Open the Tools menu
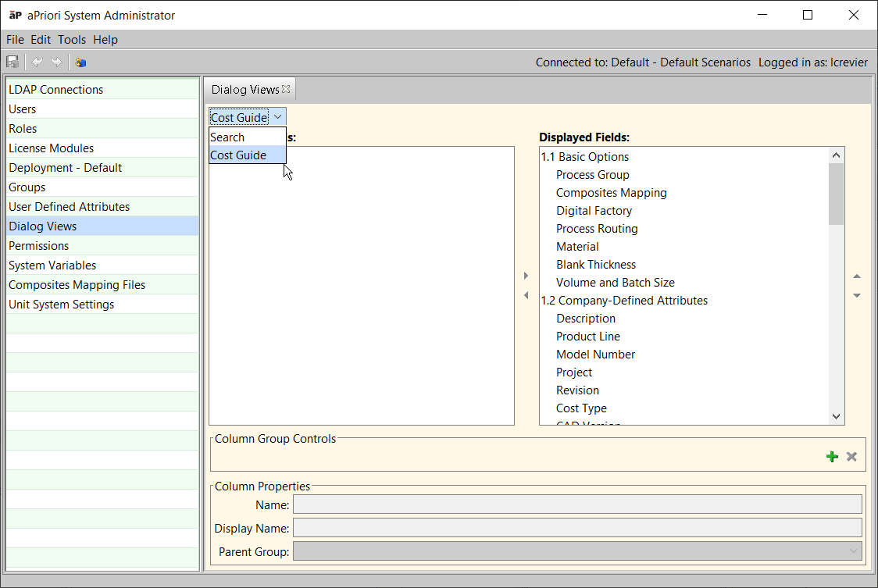The height and width of the screenshot is (588, 878). click(x=72, y=40)
